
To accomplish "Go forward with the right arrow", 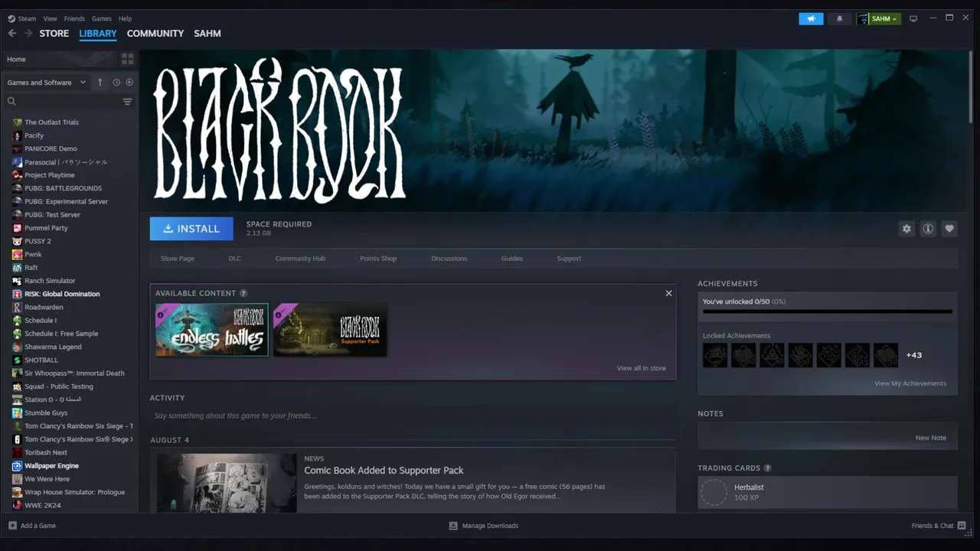I will point(28,33).
